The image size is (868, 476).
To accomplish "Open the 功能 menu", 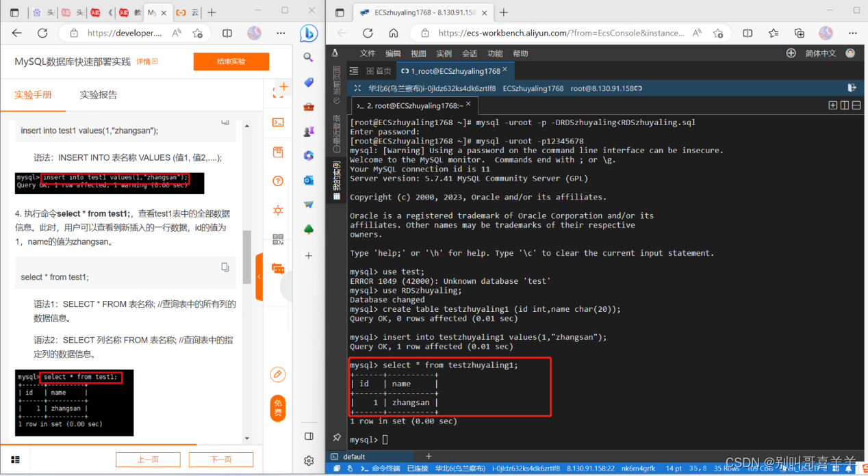I will pos(495,53).
